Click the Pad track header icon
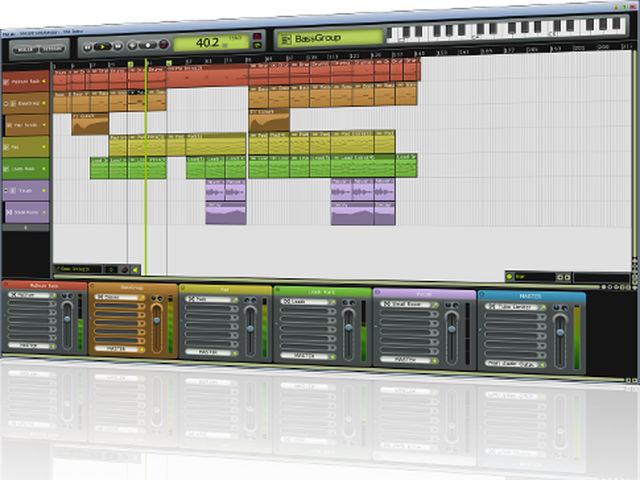The height and width of the screenshot is (480, 640). click(x=6, y=147)
